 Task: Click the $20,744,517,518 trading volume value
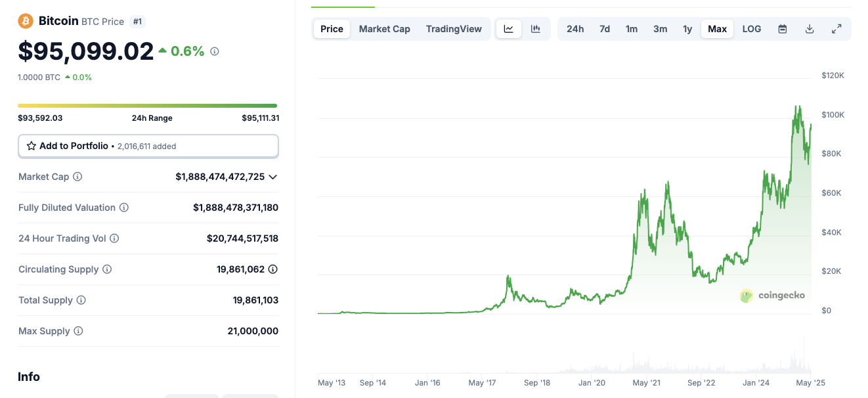click(242, 238)
